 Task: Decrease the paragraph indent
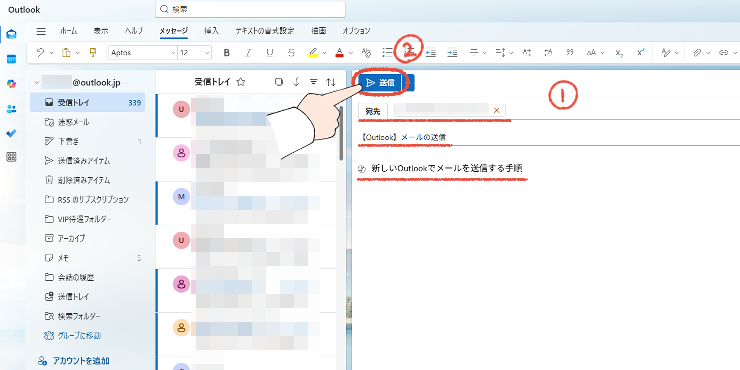pos(430,53)
